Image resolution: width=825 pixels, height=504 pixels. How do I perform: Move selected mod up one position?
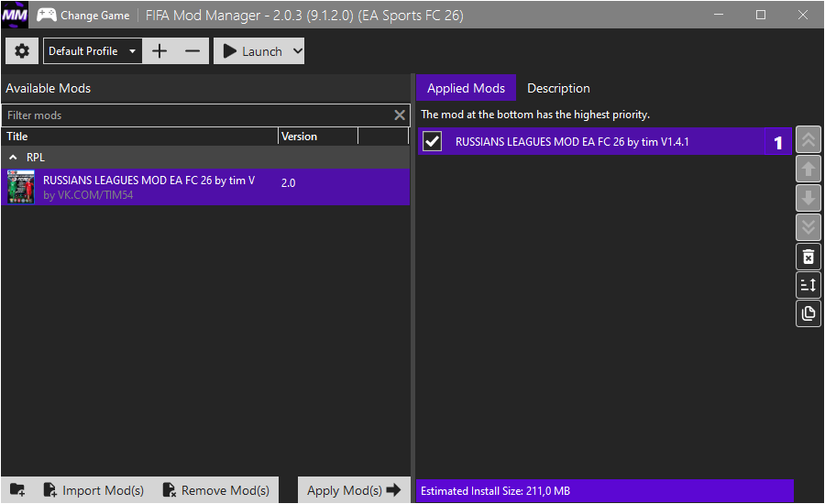pos(808,169)
